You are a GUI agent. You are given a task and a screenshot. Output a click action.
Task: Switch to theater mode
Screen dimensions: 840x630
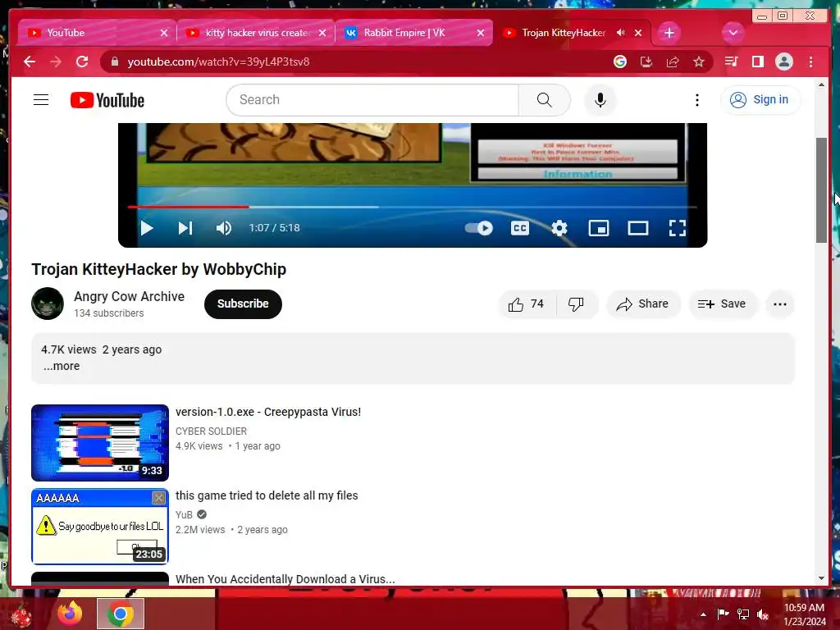tap(638, 228)
